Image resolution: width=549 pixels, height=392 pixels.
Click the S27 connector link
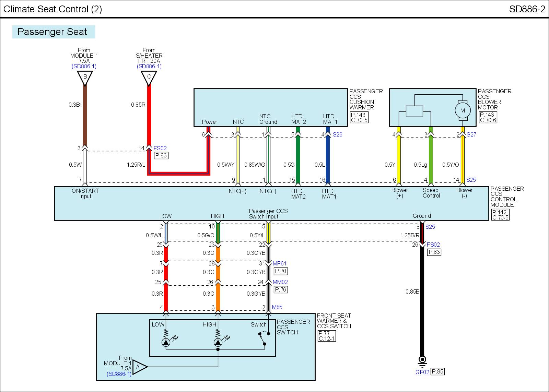471,135
